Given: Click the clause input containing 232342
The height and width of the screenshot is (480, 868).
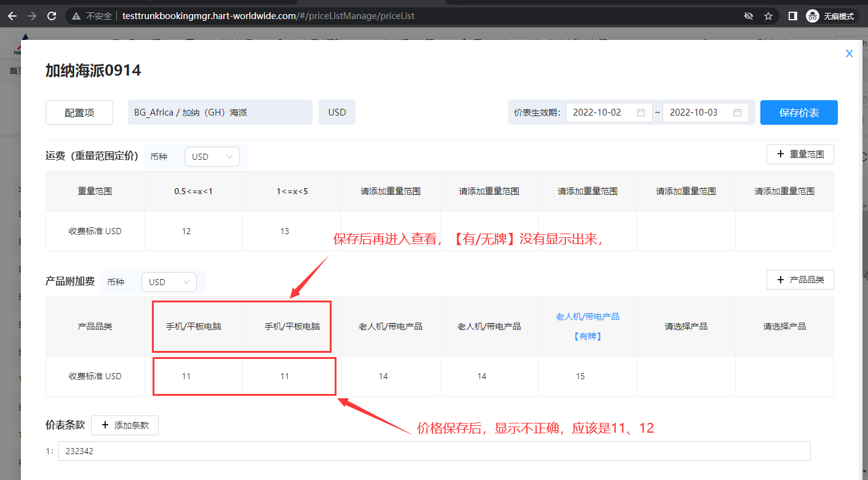Looking at the screenshot, I should (434, 451).
